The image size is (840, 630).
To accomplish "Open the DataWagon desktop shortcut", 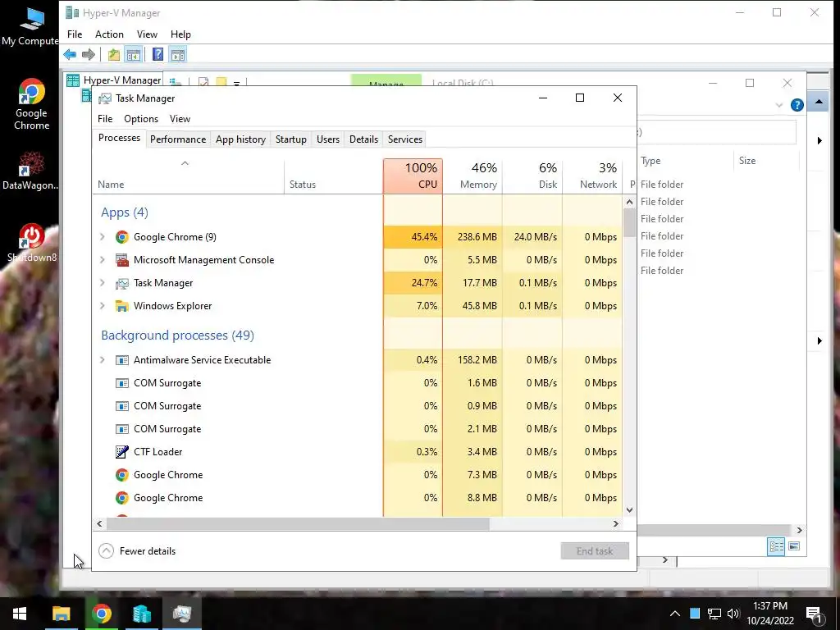I will 30,171.
